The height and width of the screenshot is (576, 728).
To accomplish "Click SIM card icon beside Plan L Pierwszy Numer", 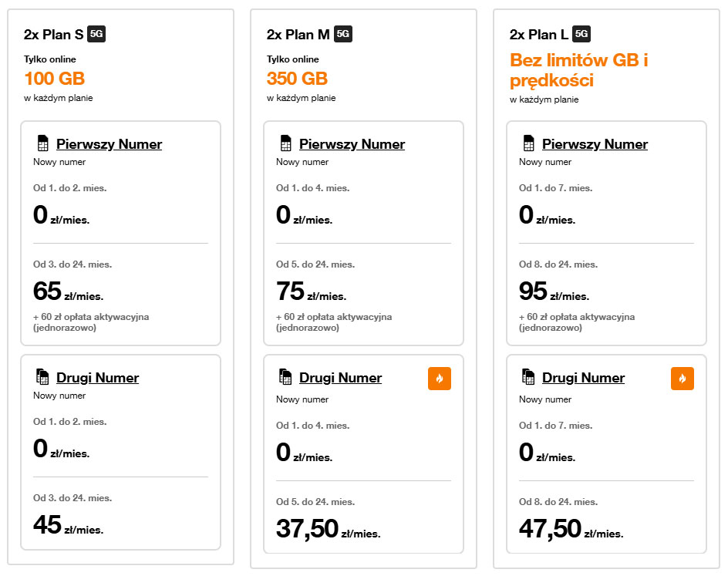I will (x=528, y=144).
